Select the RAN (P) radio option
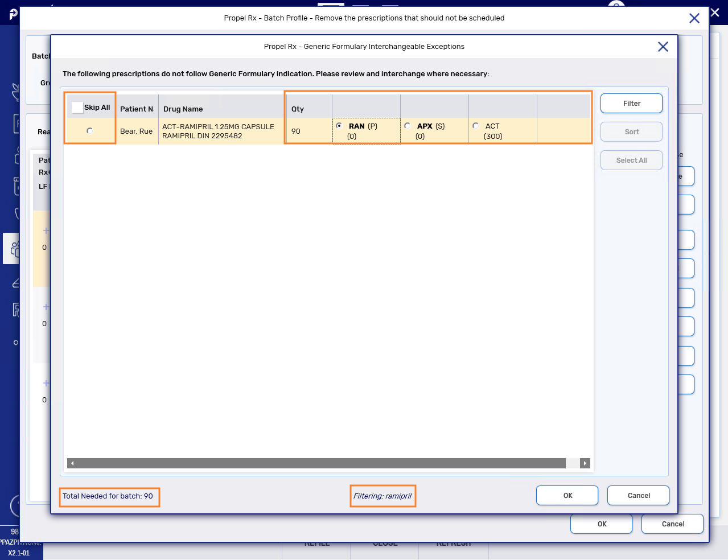 click(x=339, y=126)
